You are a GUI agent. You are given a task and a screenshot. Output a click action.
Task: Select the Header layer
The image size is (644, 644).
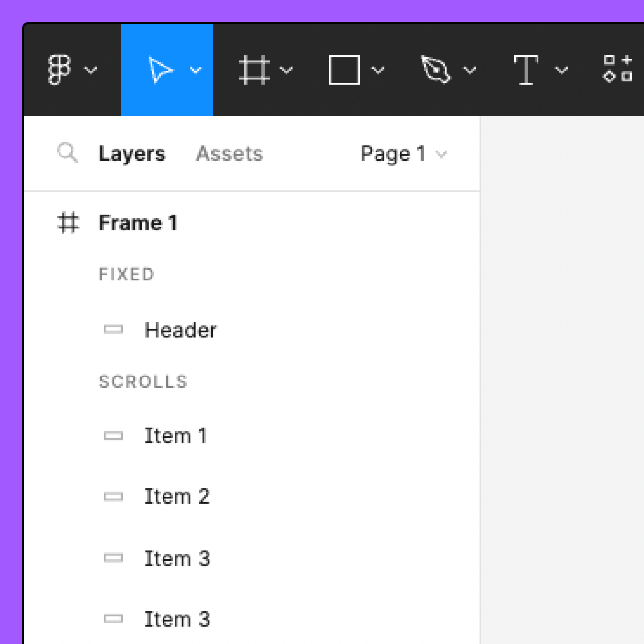pos(181,330)
